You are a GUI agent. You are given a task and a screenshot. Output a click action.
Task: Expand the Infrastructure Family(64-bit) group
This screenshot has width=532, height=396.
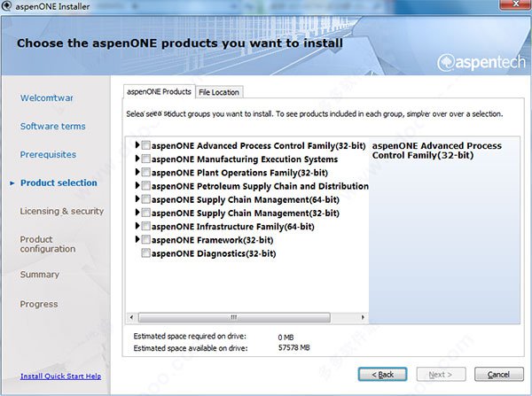(137, 226)
